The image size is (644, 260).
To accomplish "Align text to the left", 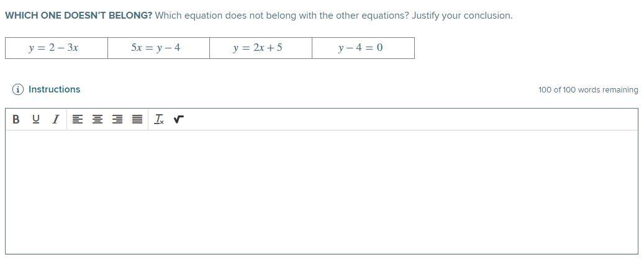I will [78, 119].
